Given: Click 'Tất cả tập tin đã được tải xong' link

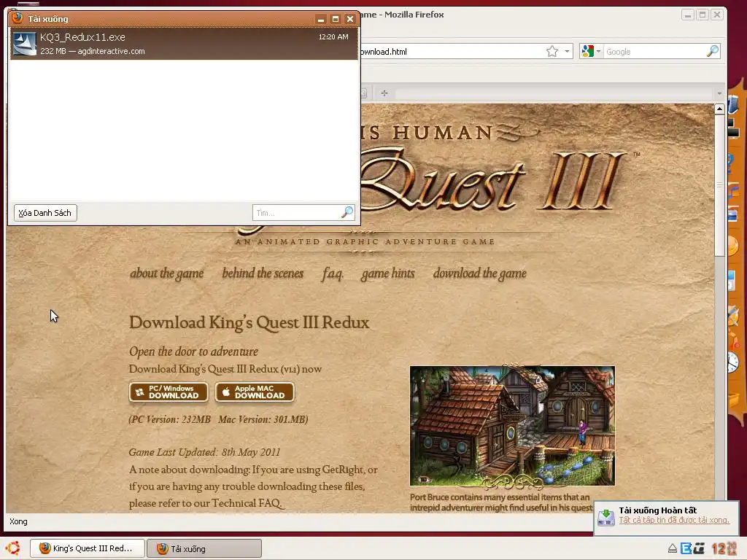Looking at the screenshot, I should click(674, 520).
